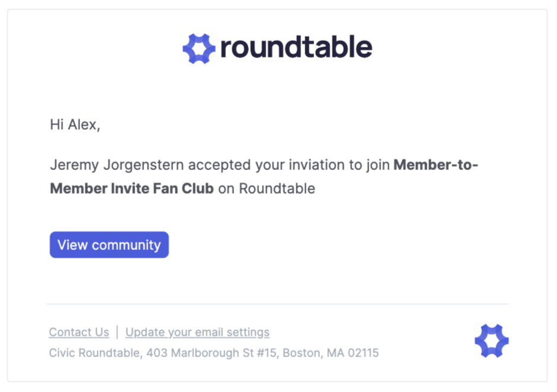Click the vertical separator between footer links

point(117,332)
